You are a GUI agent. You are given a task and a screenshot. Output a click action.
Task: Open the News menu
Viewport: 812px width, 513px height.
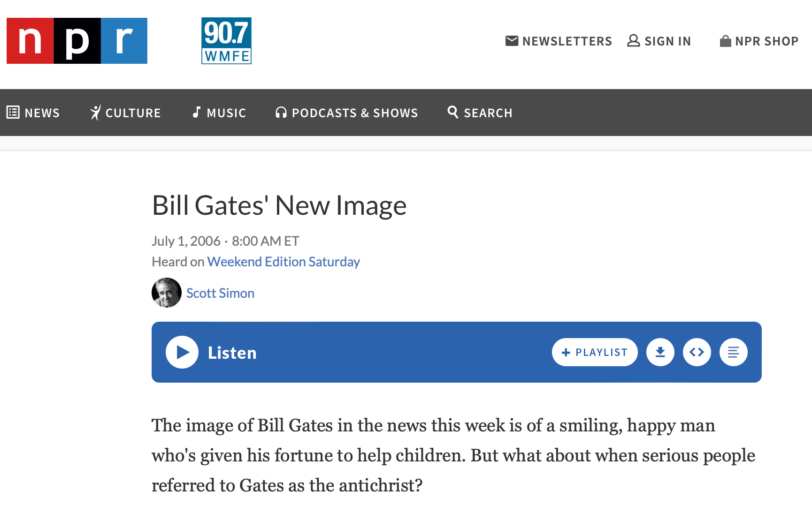point(33,113)
